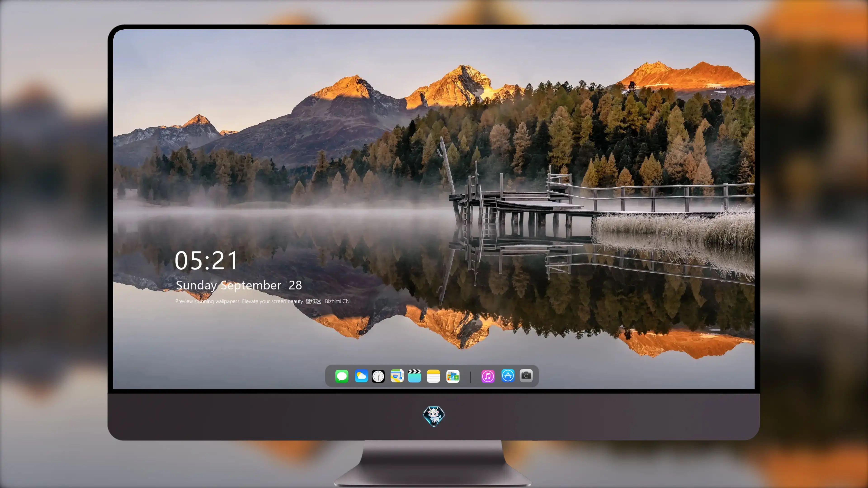Open the blue App Store icon
The height and width of the screenshot is (488, 868).
point(508,375)
